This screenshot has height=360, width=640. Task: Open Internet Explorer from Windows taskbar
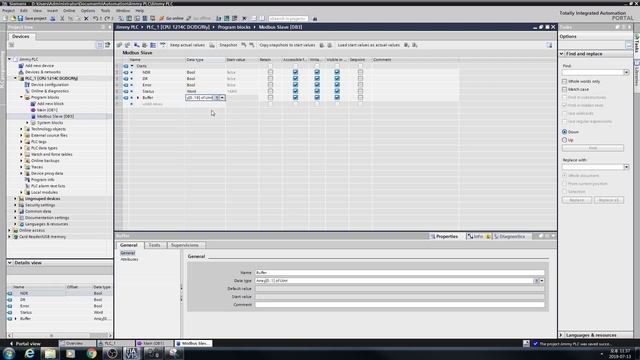pos(29,353)
